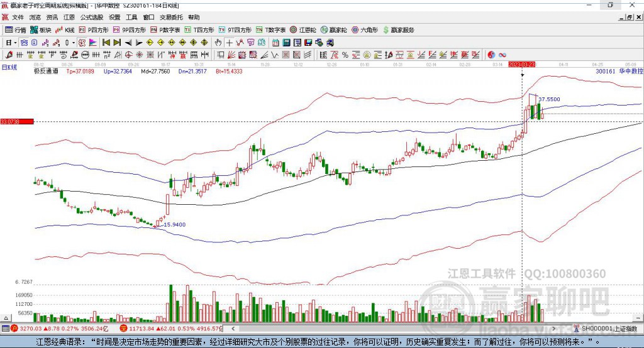Select the zigzag wave line tool

(x=275, y=55)
